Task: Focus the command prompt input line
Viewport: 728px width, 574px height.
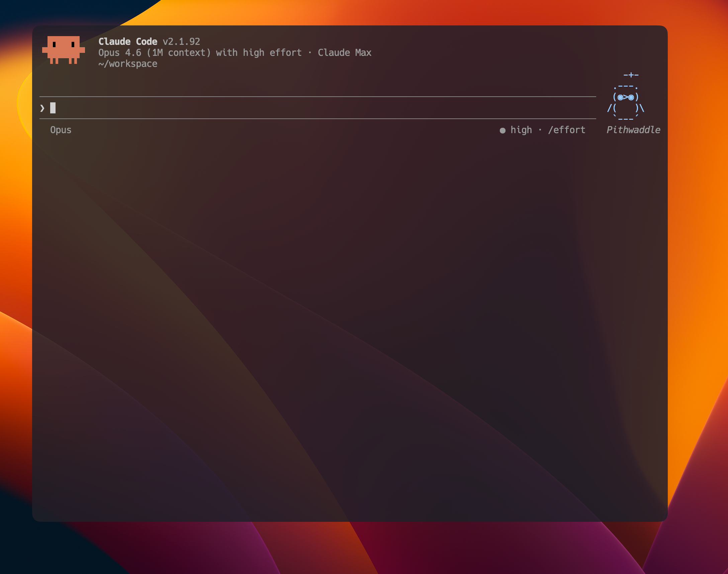Action: click(317, 108)
